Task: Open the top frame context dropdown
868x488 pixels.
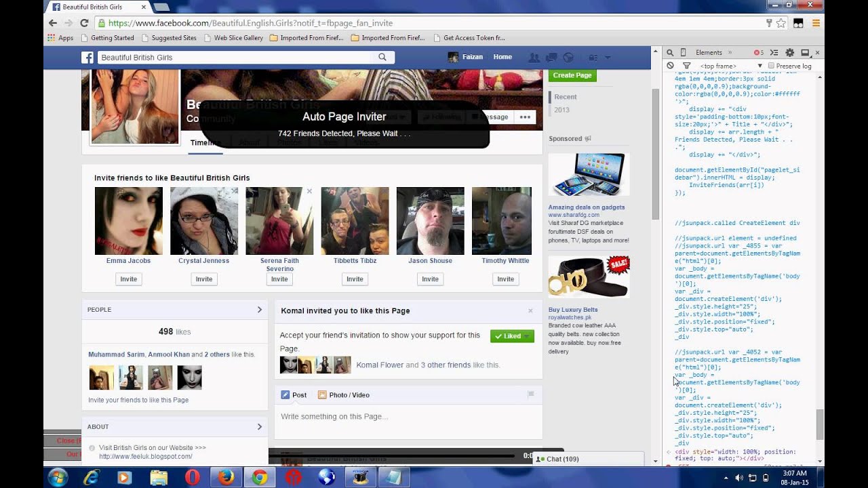Action: point(731,66)
